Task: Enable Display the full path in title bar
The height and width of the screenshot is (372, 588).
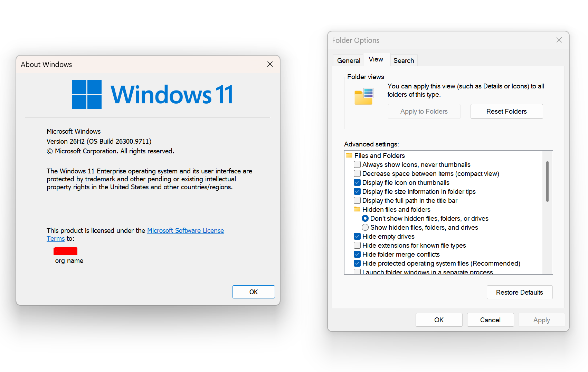Action: 357,200
